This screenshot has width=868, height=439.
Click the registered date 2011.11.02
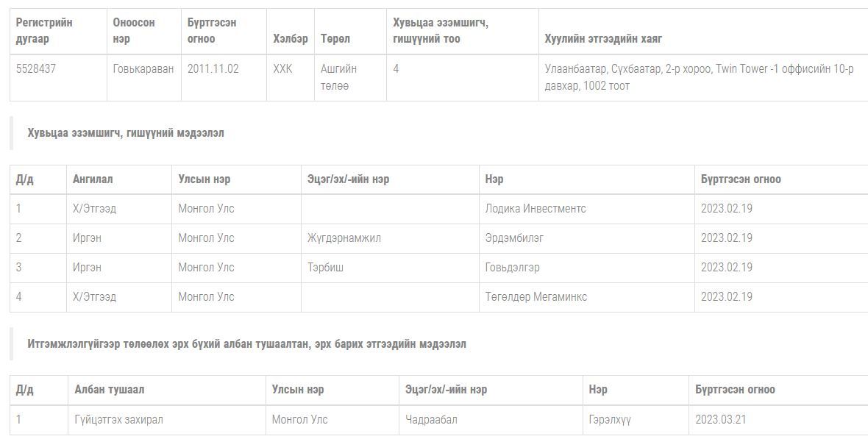tap(213, 69)
